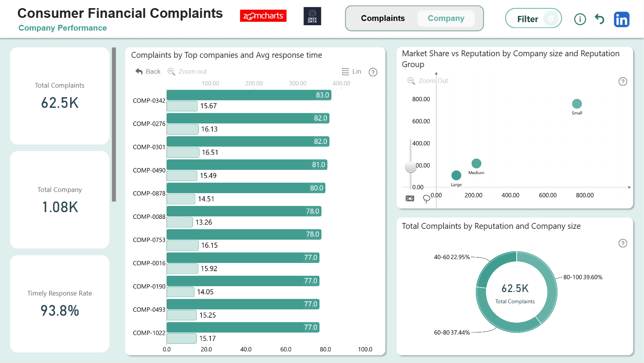Click the vertical zoom slider handle
The width and height of the screenshot is (644, 363).
(411, 166)
